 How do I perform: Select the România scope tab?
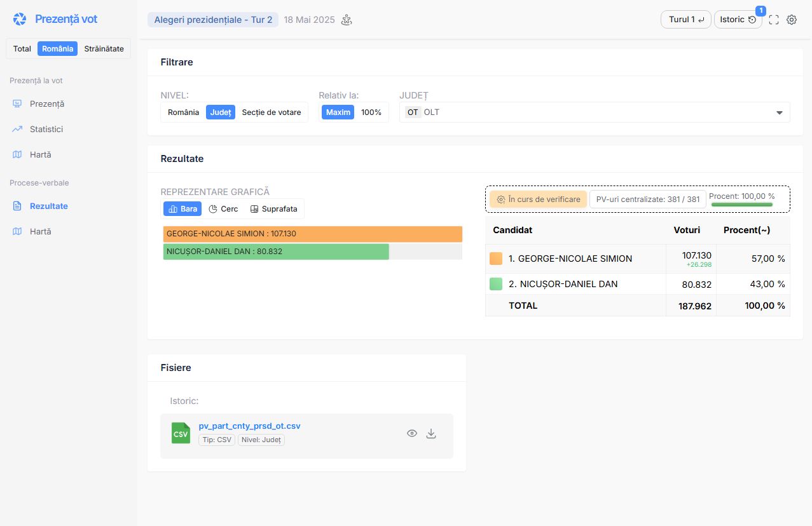(x=58, y=49)
